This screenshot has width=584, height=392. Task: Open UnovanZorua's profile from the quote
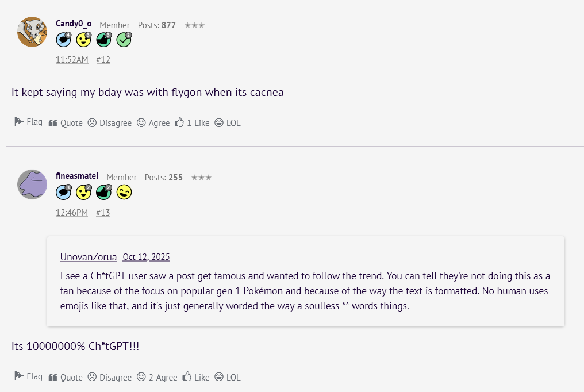(x=89, y=257)
